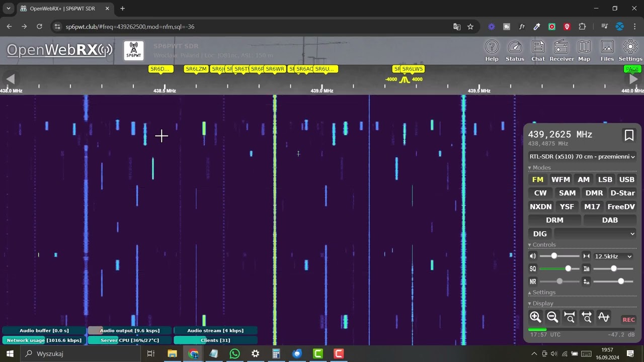
Task: Click the sine-wave spectrum display icon
Action: click(x=604, y=317)
